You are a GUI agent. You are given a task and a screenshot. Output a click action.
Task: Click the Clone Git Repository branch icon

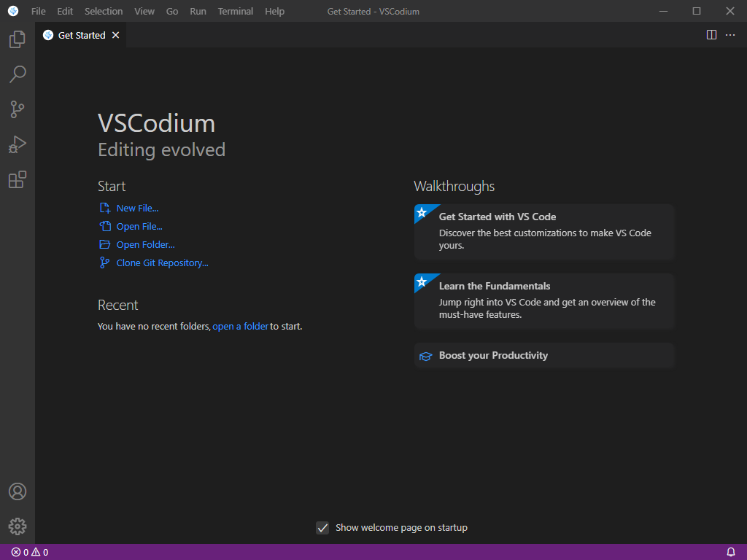[x=105, y=262]
